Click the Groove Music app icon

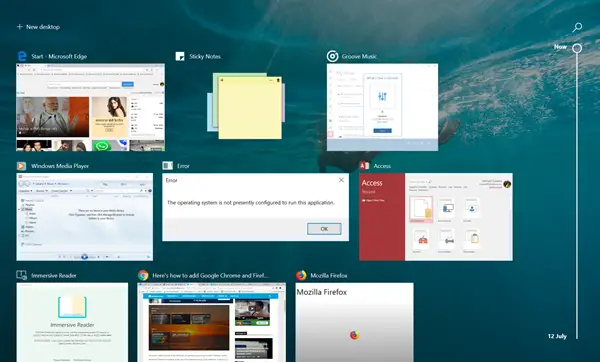click(x=332, y=56)
